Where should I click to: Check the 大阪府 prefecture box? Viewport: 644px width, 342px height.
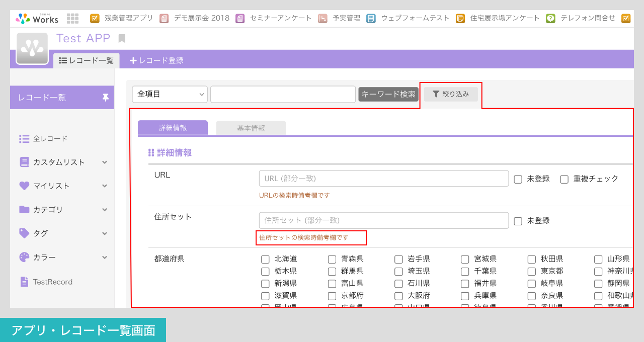[398, 296]
